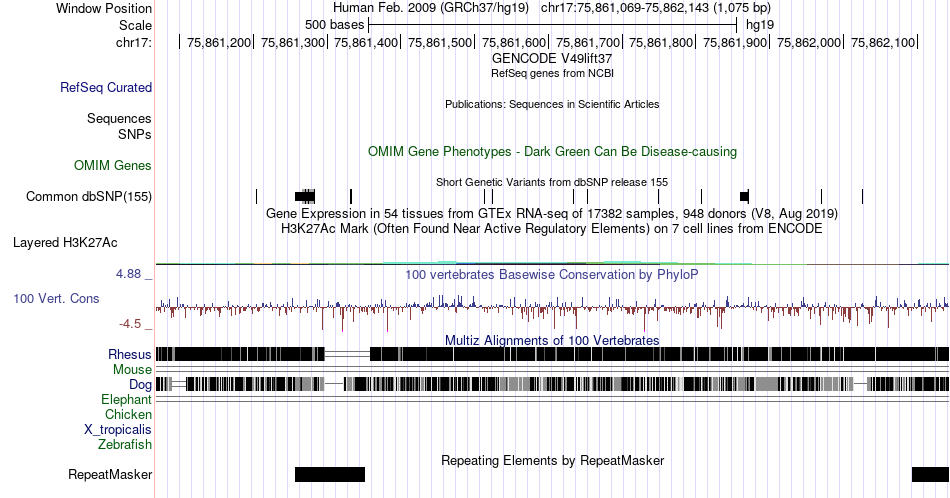Image resolution: width=950 pixels, height=498 pixels.
Task: Select the Elephant alignment row label
Action: click(126, 399)
